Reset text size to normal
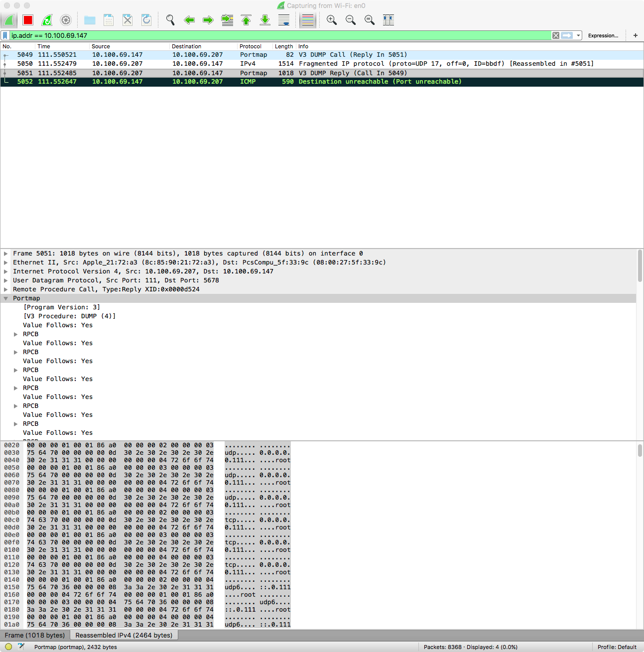This screenshot has width=644, height=652. [x=370, y=20]
